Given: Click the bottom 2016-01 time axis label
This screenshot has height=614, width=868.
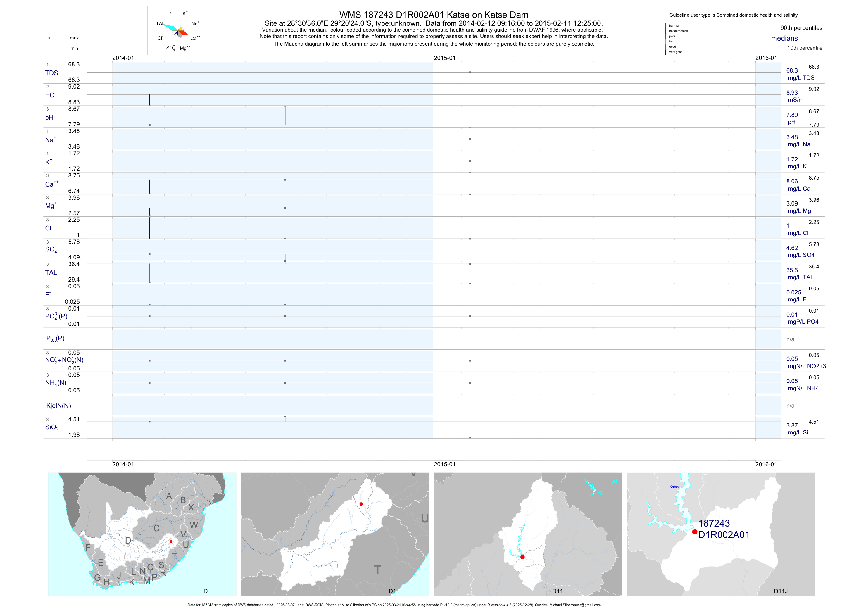Looking at the screenshot, I should 766,464.
